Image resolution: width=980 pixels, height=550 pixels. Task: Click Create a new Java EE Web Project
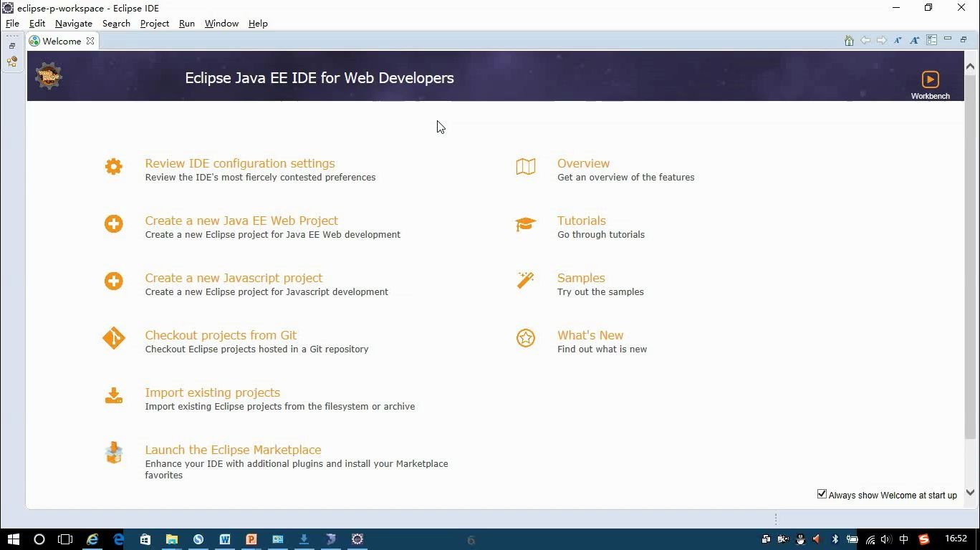point(241,221)
